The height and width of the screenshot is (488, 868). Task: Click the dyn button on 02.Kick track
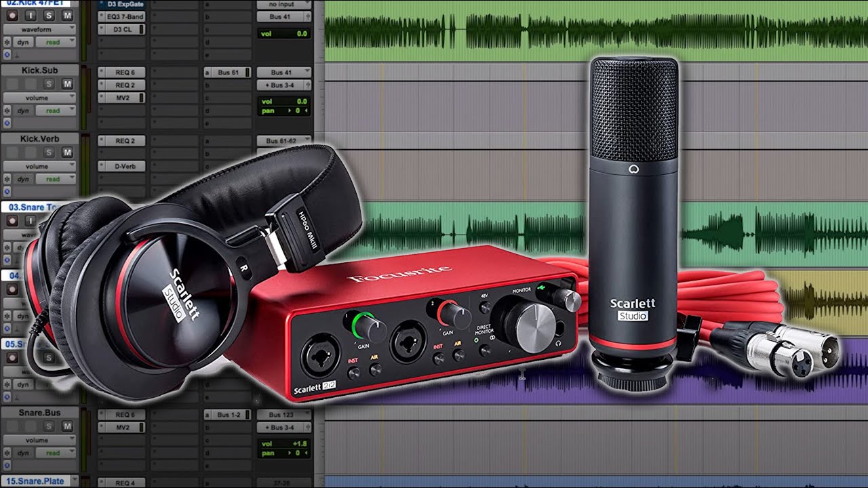pos(23,42)
